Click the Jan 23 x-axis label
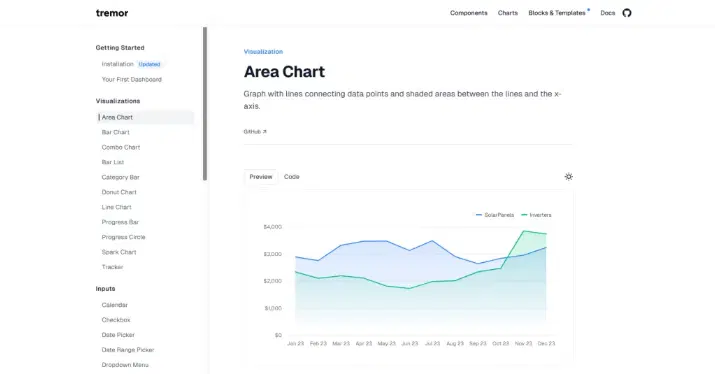Screen dimensions: 715x374 coord(295,343)
